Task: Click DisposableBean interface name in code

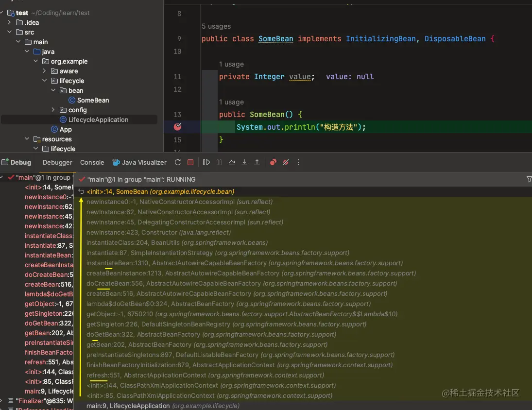Action: 455,39
